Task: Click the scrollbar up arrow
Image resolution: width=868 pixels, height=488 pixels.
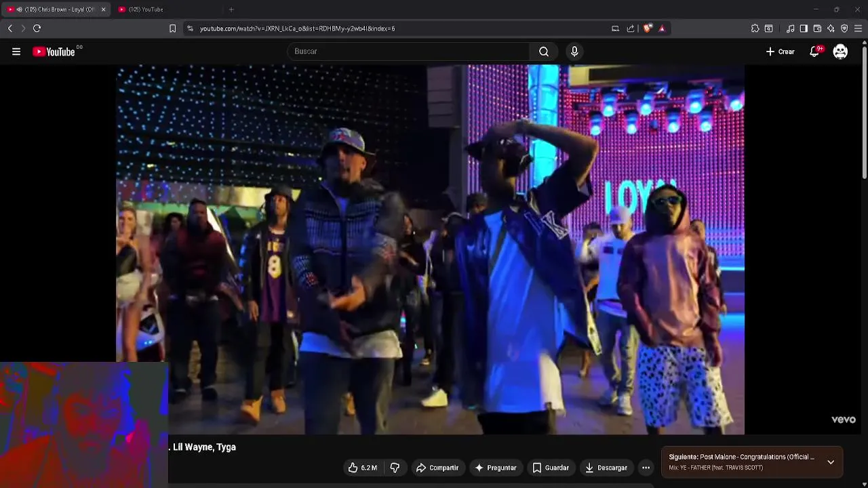Action: 864,43
